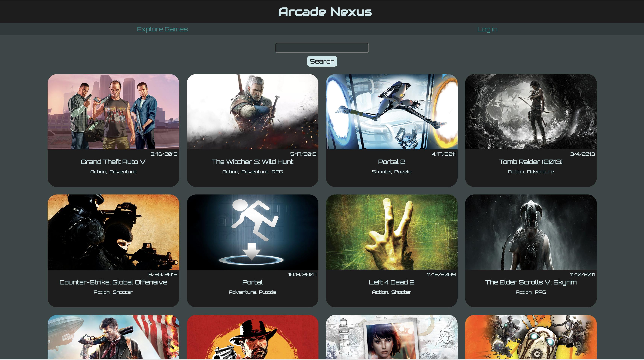Select the Left 4 Dead 2 title

392,282
